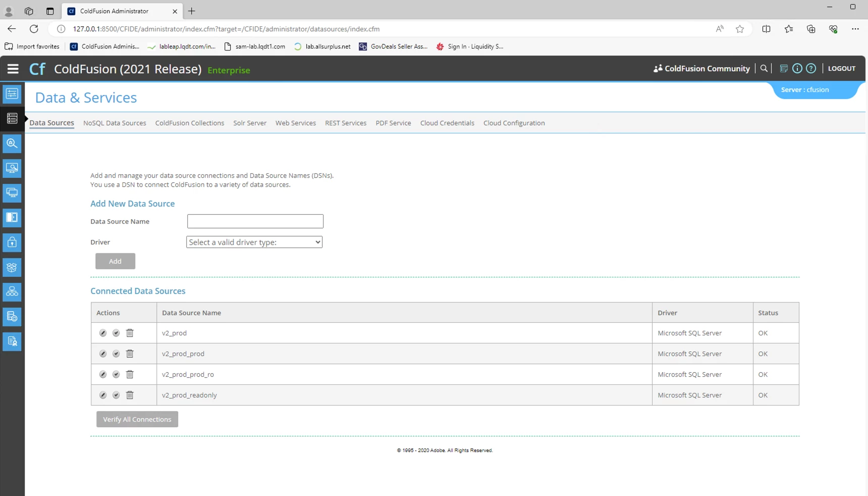Open Server Monitoring sidebar icon
868x496 pixels.
12,168
